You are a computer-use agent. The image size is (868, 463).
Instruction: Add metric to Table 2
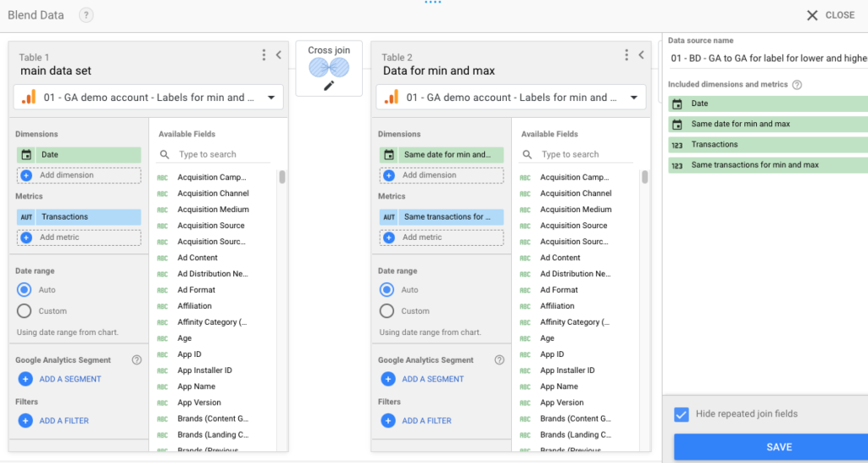tap(442, 237)
